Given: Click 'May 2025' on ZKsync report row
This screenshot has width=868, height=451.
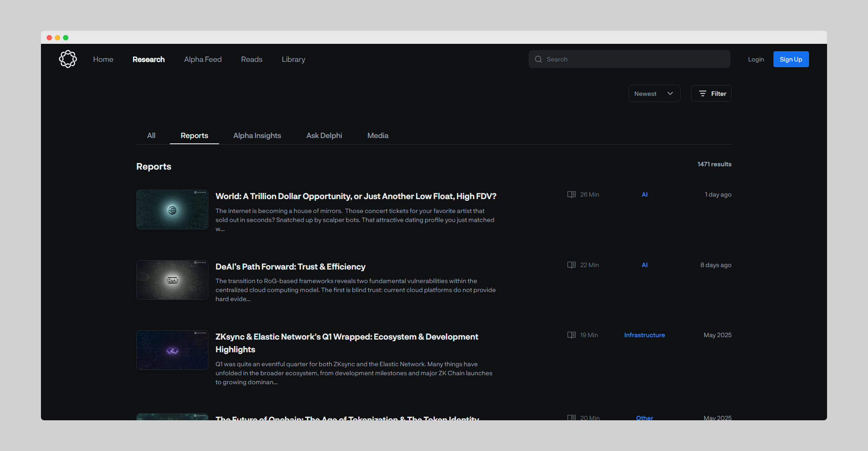Looking at the screenshot, I should (718, 335).
